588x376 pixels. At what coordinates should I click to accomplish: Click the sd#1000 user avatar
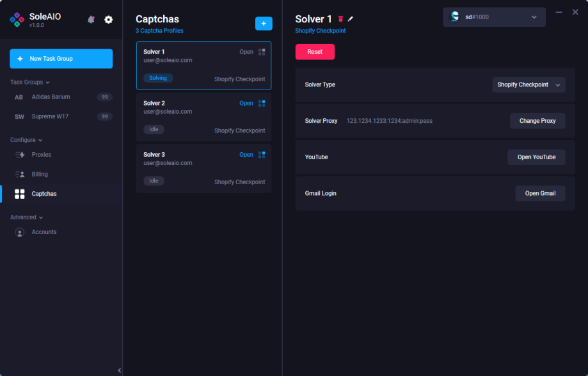click(454, 17)
